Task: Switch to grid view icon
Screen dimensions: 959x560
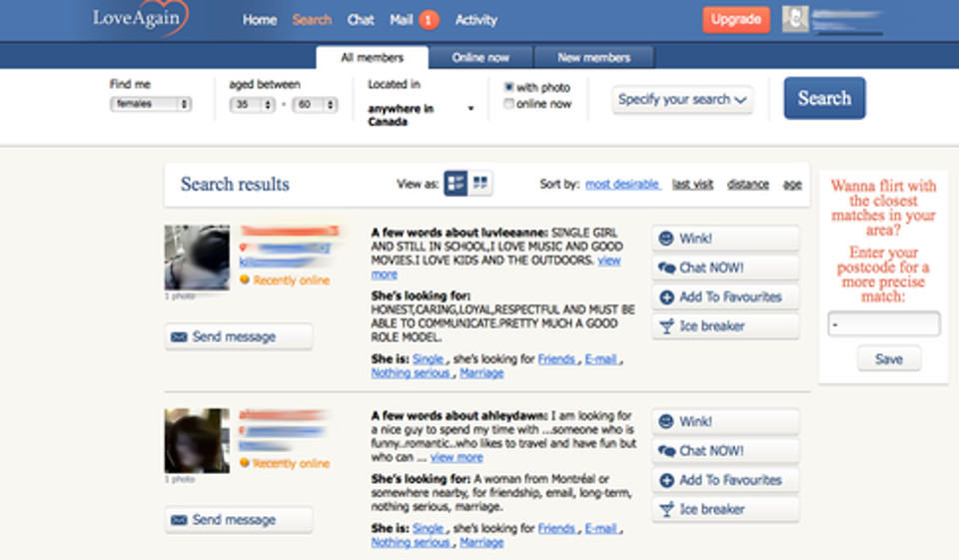Action: click(481, 183)
